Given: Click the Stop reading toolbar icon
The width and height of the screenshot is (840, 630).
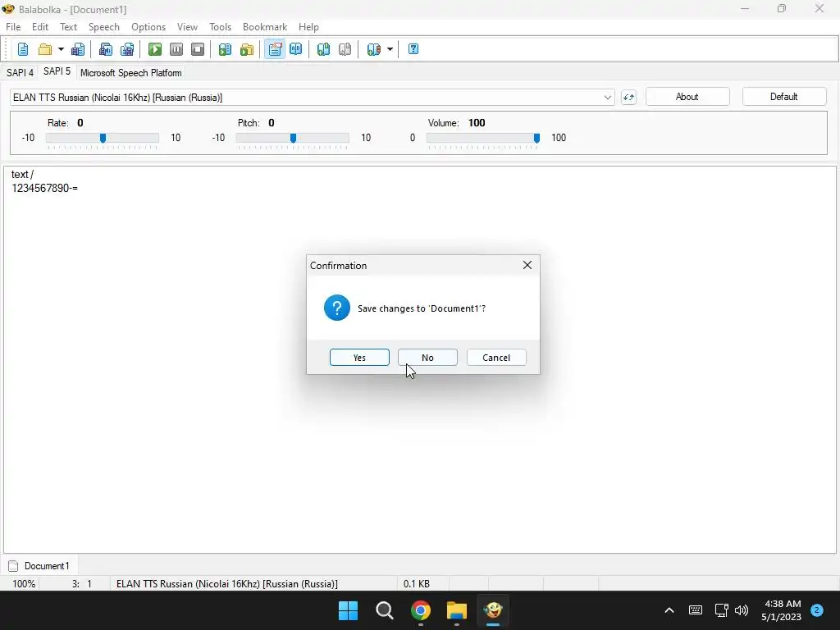Looking at the screenshot, I should 198,49.
